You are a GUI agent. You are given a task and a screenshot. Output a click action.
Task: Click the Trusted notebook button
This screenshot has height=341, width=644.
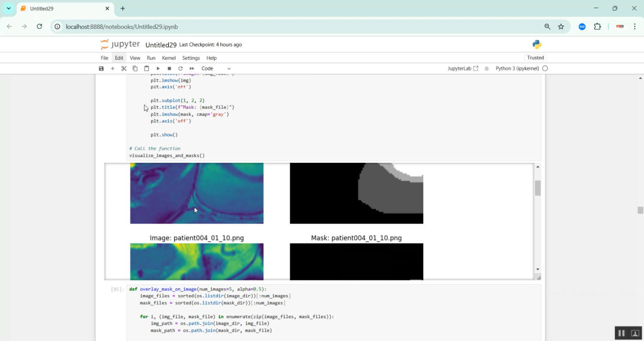click(535, 58)
